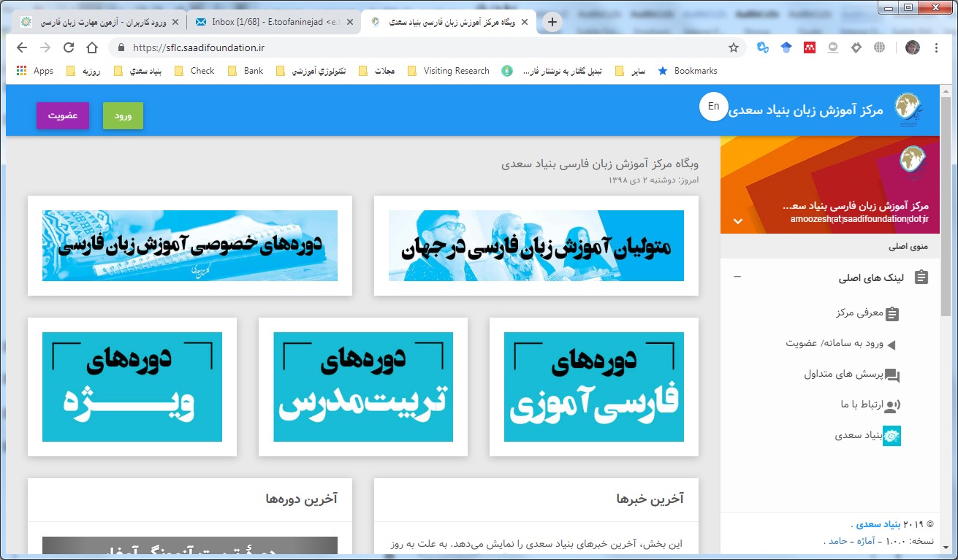Click the user profile avatar in toolbar
The width and height of the screenshot is (958, 560).
coord(913,47)
